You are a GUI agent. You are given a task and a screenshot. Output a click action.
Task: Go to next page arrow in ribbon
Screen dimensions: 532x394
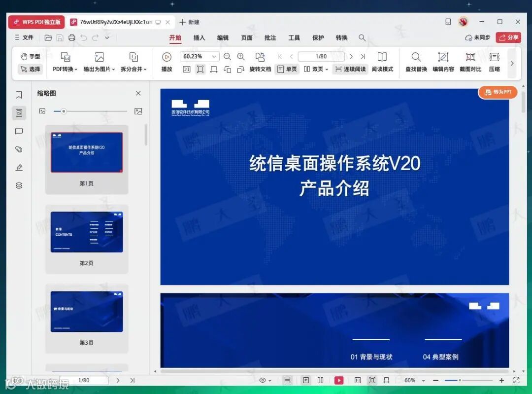coord(351,56)
